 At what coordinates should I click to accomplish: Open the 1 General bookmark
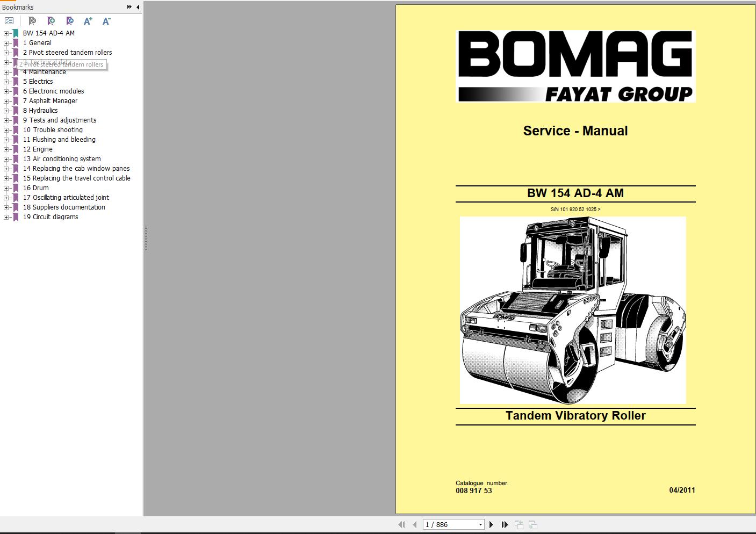pos(37,43)
